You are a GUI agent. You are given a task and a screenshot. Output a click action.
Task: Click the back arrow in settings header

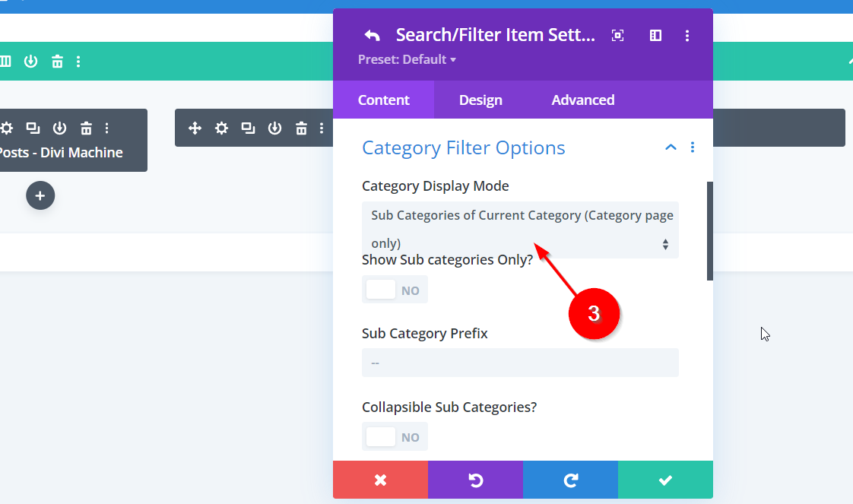(372, 35)
